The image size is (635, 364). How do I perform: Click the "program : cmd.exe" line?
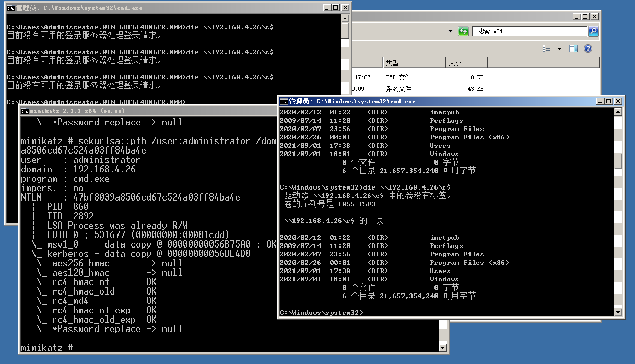click(65, 179)
